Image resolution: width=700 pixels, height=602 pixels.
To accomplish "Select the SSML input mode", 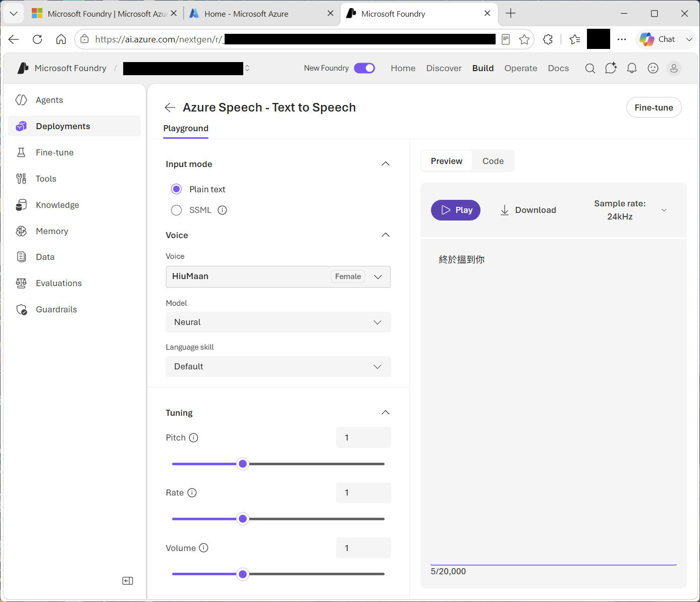I will pyautogui.click(x=176, y=210).
